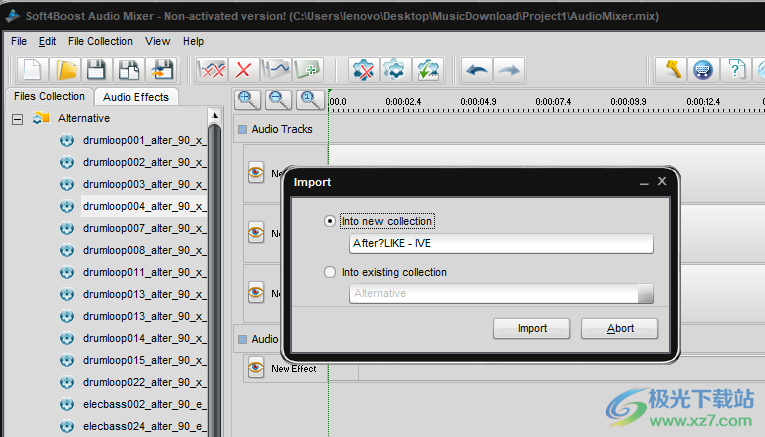Click the Redo arrow icon

(509, 69)
